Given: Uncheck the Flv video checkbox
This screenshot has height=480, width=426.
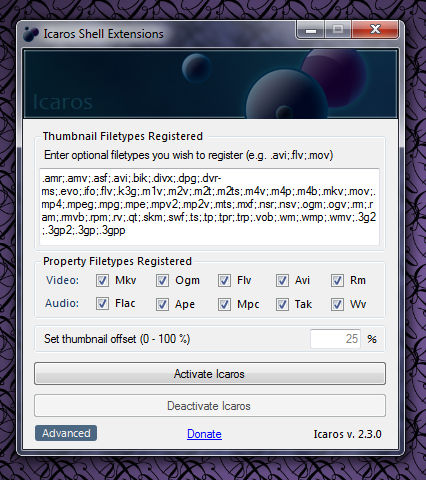Looking at the screenshot, I should 224,280.
